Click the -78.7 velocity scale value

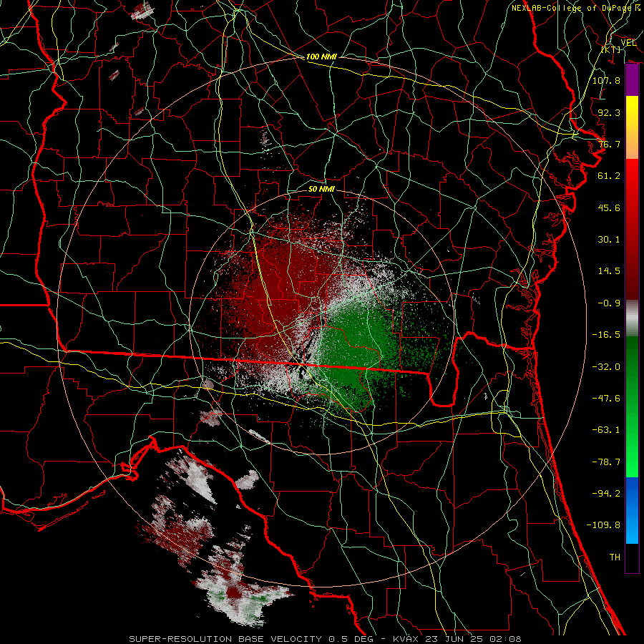tap(606, 462)
